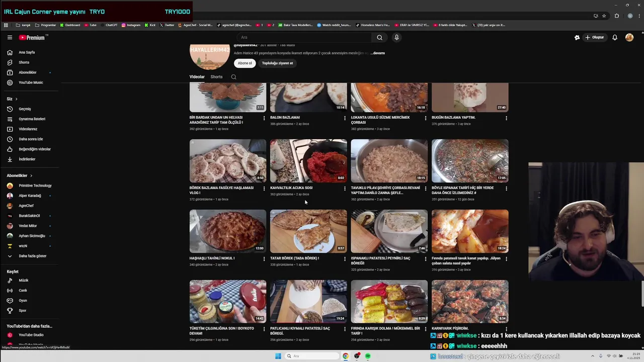Open Instagram bookmark in bookmarks bar
Screen dimensions: 644x362
tap(131, 25)
